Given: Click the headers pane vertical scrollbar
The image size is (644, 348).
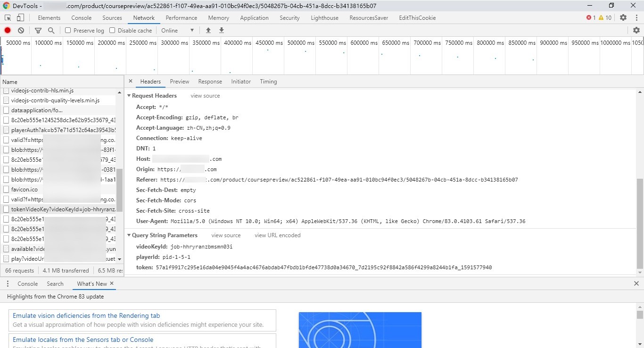Looking at the screenshot, I should [x=640, y=224].
